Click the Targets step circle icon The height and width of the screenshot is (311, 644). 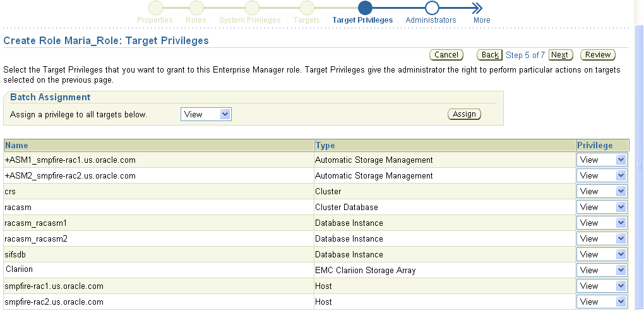307,8
